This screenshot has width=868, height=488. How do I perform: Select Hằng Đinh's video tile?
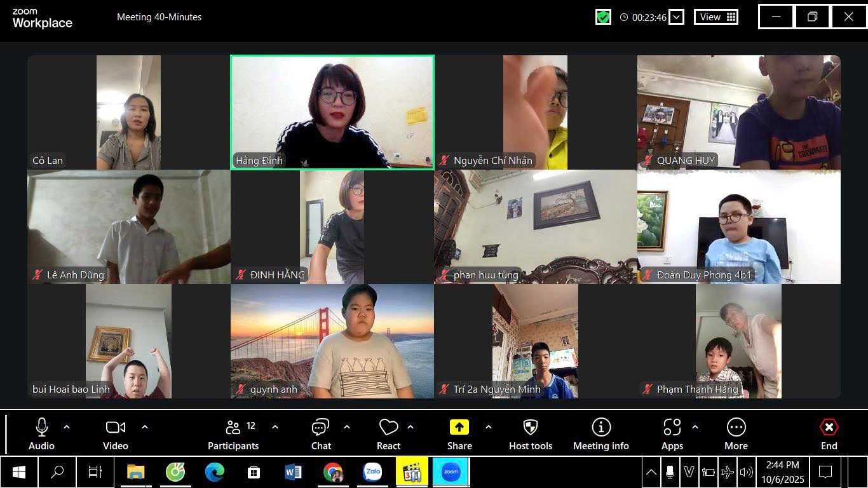click(x=332, y=112)
